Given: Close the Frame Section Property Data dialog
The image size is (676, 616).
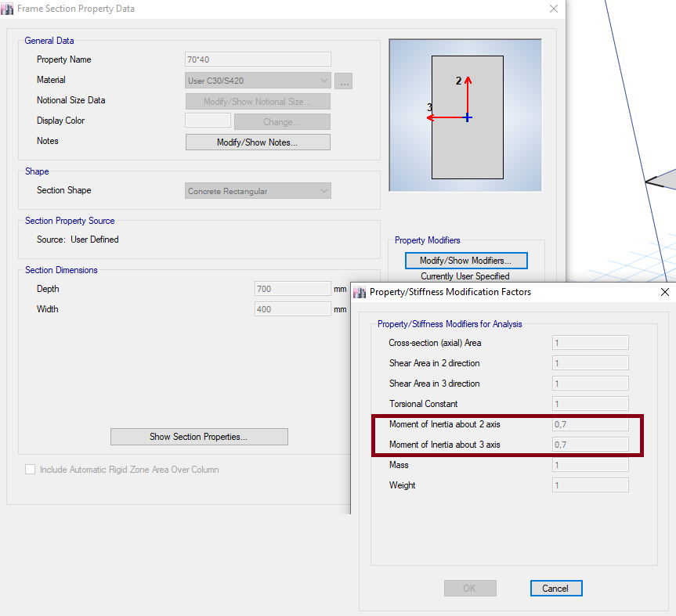Looking at the screenshot, I should 554,9.
